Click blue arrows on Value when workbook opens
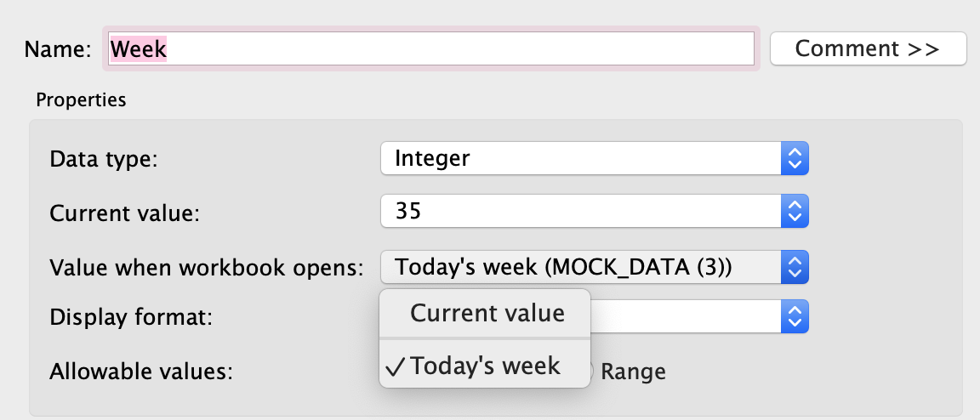 [794, 267]
